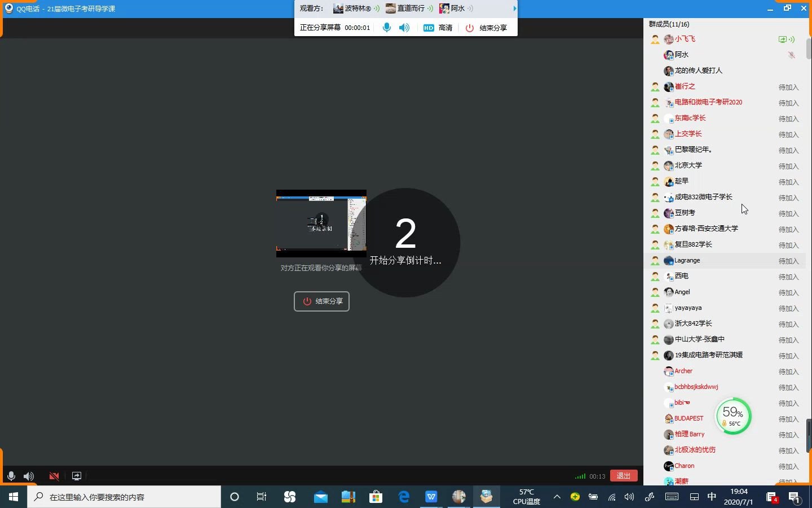Image resolution: width=812 pixels, height=508 pixels.
Task: Open the shared screen preview thumbnail
Action: tap(321, 223)
